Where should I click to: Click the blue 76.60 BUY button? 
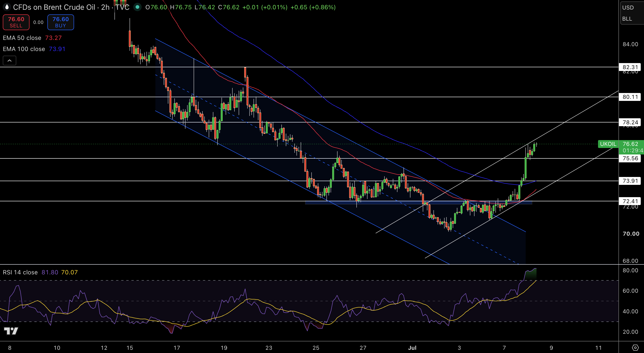click(x=61, y=22)
